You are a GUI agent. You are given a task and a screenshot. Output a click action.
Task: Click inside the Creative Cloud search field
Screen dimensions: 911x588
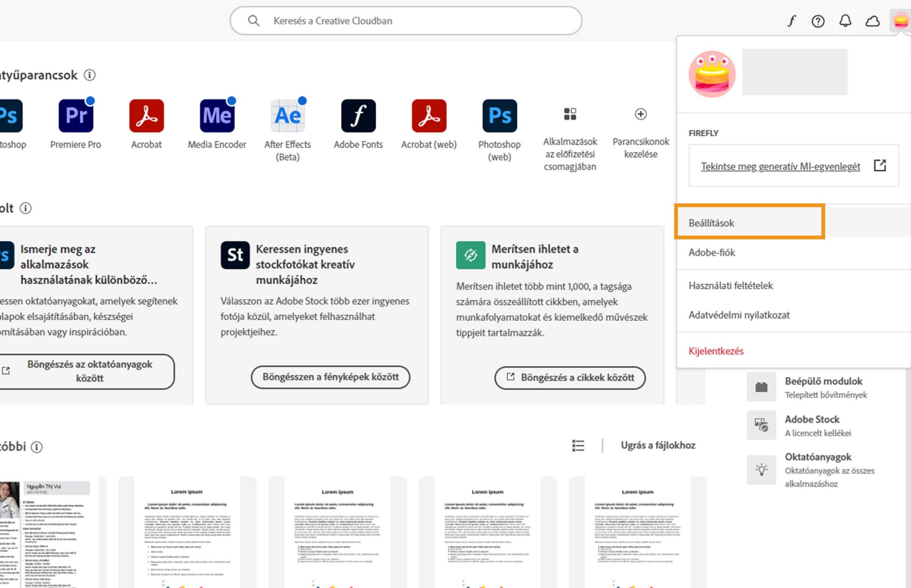pos(406,21)
